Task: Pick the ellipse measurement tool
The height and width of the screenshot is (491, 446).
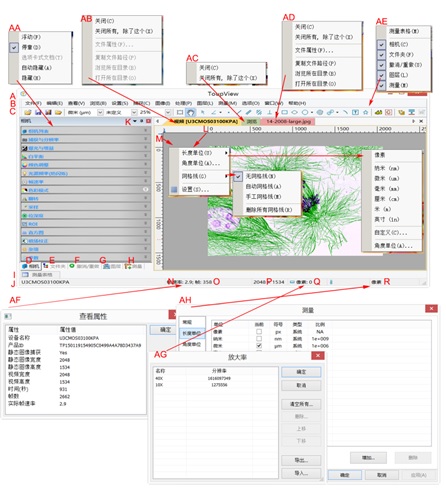Action: pos(294,112)
